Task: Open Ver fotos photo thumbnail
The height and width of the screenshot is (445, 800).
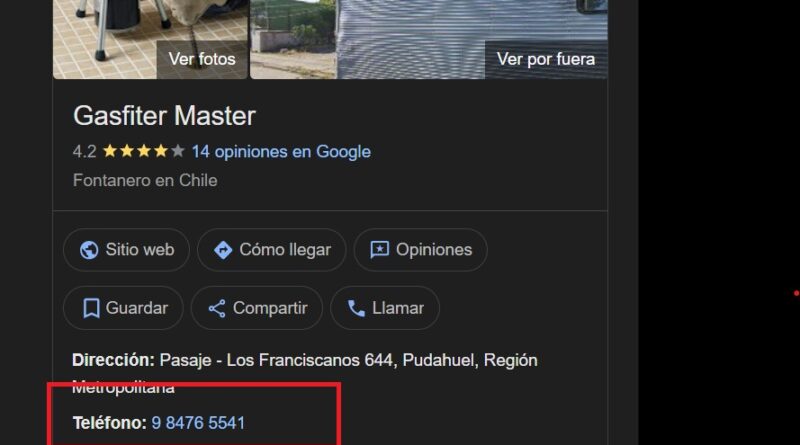Action: coord(151,39)
